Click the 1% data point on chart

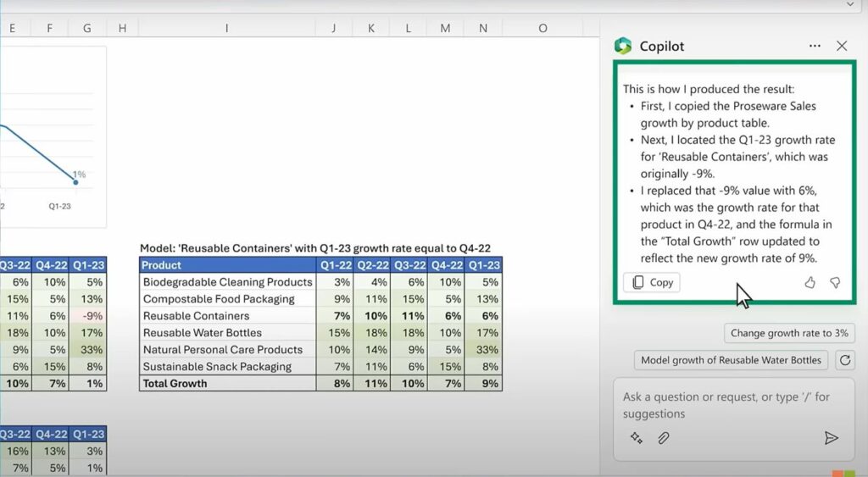pos(75,181)
